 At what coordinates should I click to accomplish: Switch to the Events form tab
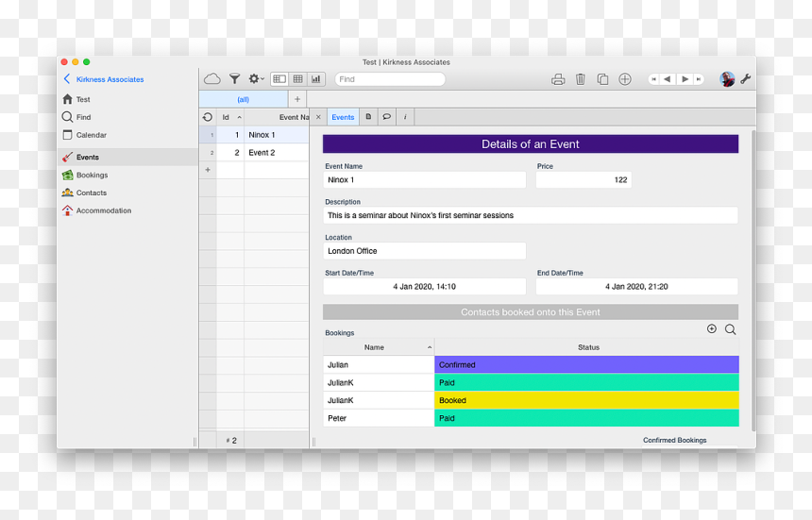pyautogui.click(x=343, y=117)
